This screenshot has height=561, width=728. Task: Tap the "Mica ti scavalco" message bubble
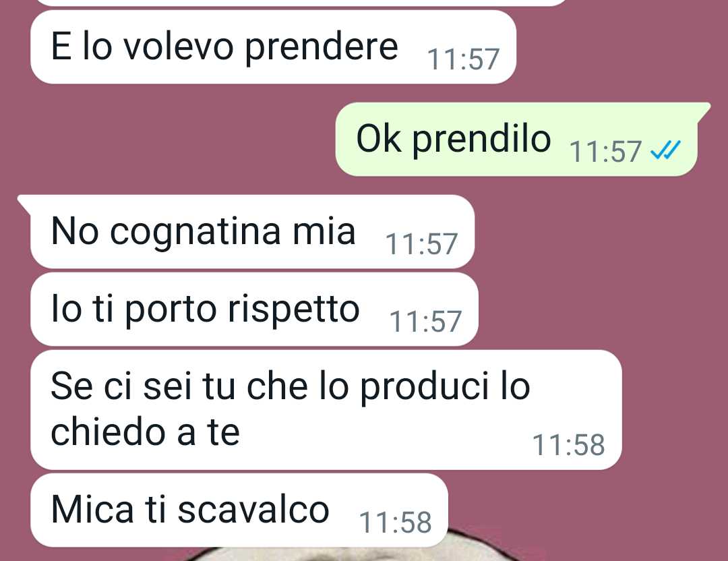[239, 510]
